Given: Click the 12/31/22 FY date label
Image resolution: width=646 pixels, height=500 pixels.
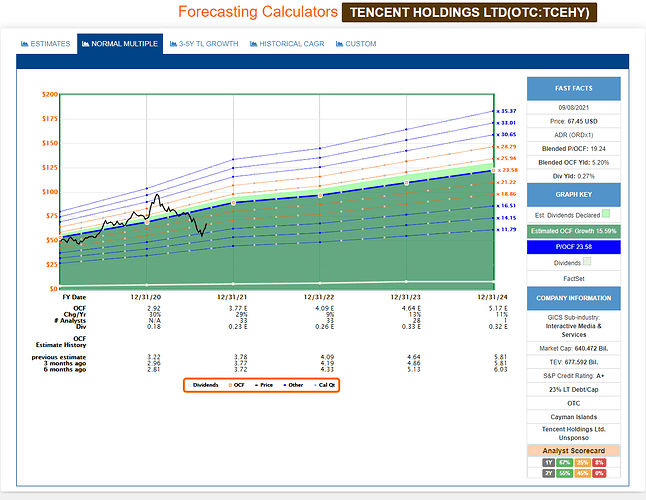Looking at the screenshot, I should click(x=319, y=297).
